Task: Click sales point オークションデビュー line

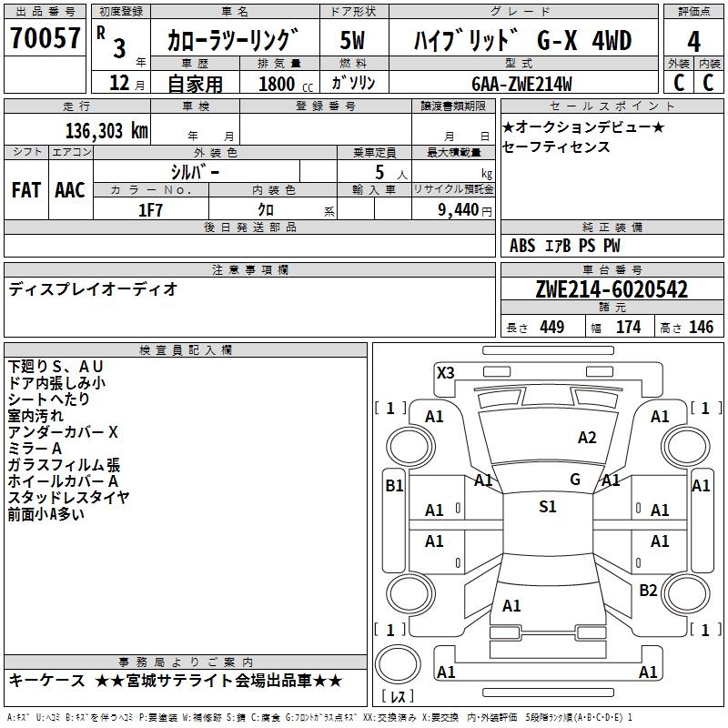Action: tap(583, 126)
